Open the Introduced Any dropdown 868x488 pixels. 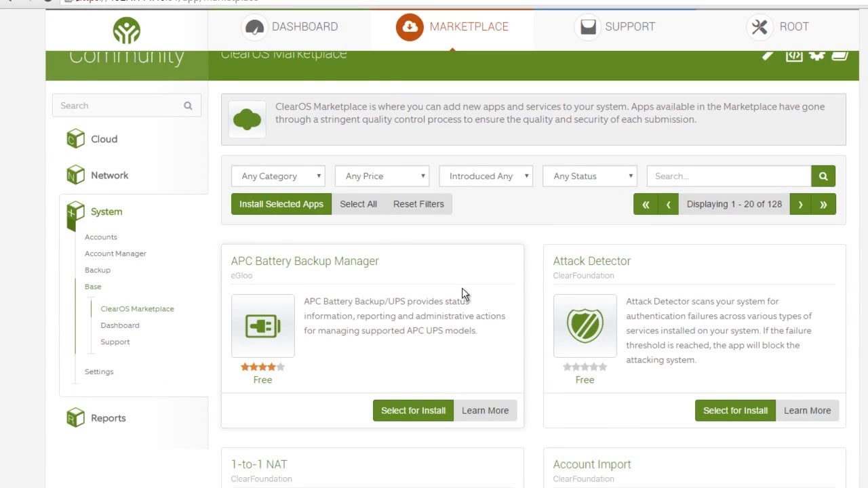(x=486, y=176)
